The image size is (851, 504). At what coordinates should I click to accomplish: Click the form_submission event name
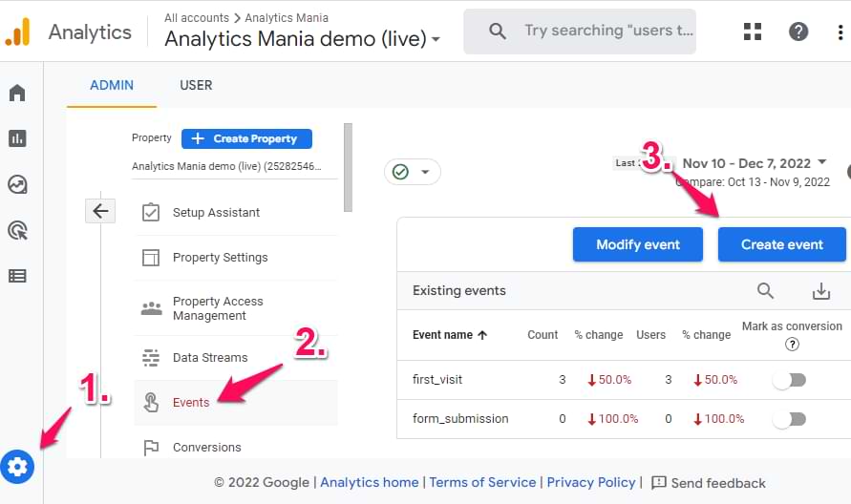460,419
